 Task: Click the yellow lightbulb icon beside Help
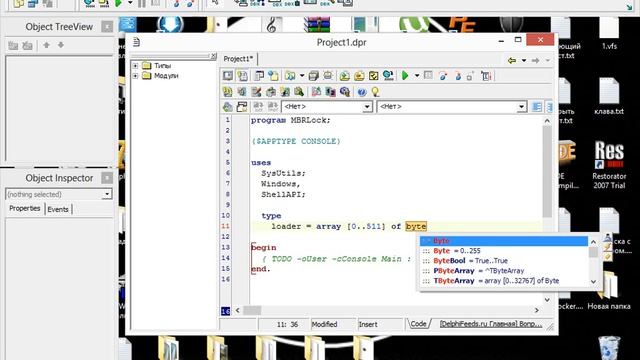coord(376,92)
